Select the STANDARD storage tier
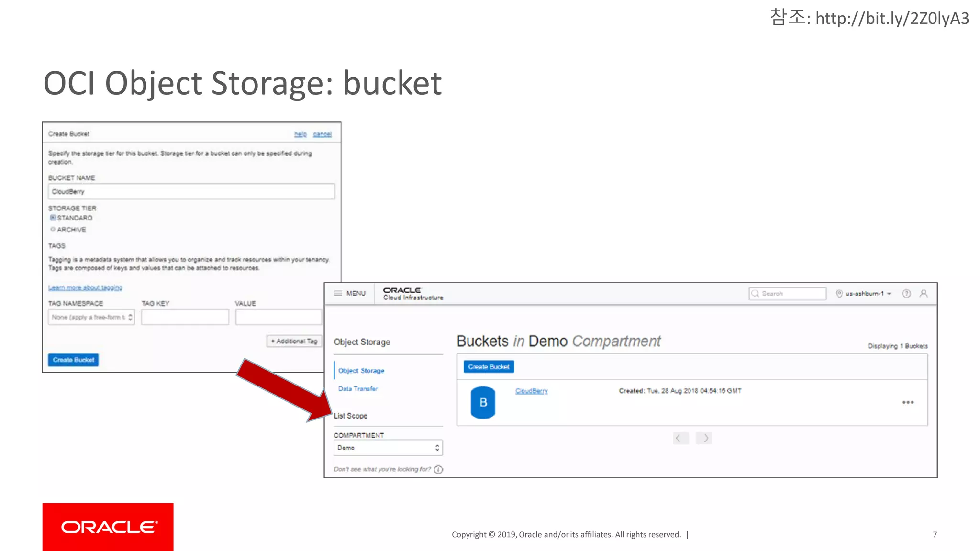This screenshot has width=980, height=551. point(53,218)
